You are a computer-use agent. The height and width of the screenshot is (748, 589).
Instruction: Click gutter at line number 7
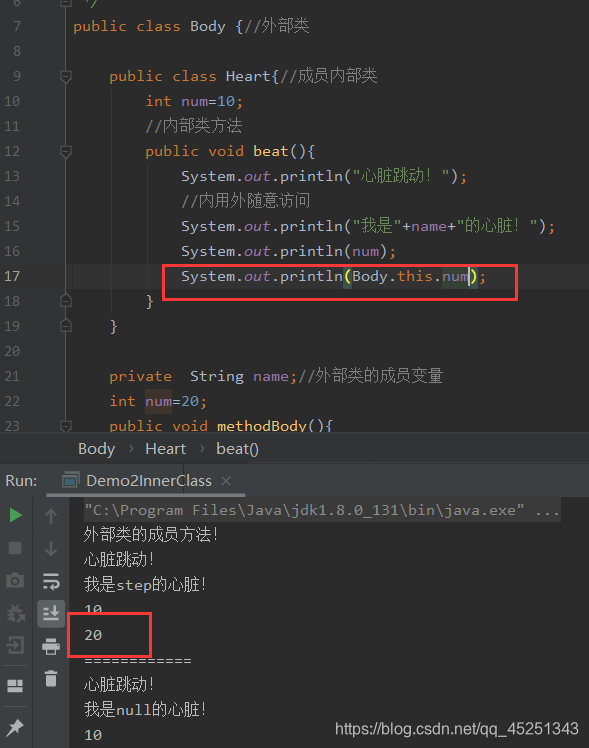[17, 26]
